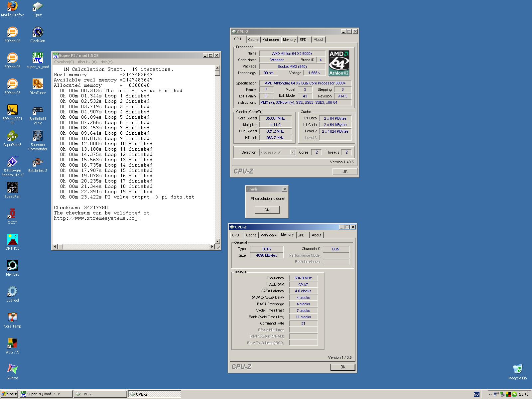The width and height of the screenshot is (532, 399).
Task: Click the Start button
Action: 9,394
